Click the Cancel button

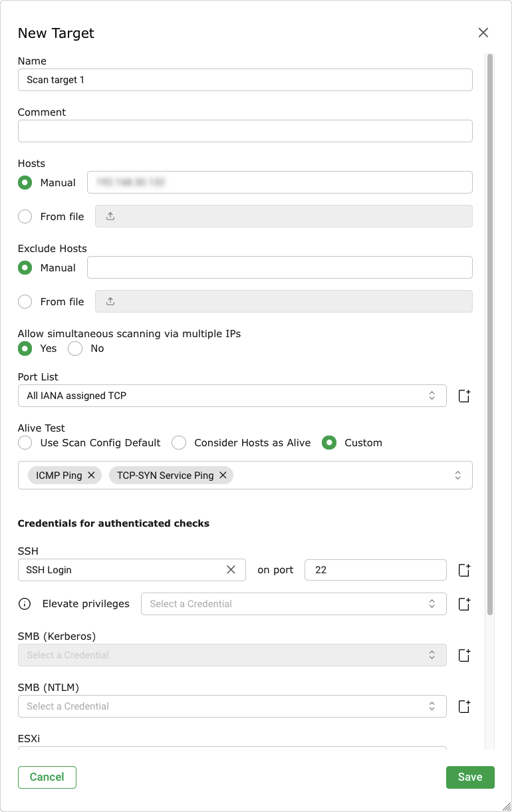pyautogui.click(x=47, y=777)
